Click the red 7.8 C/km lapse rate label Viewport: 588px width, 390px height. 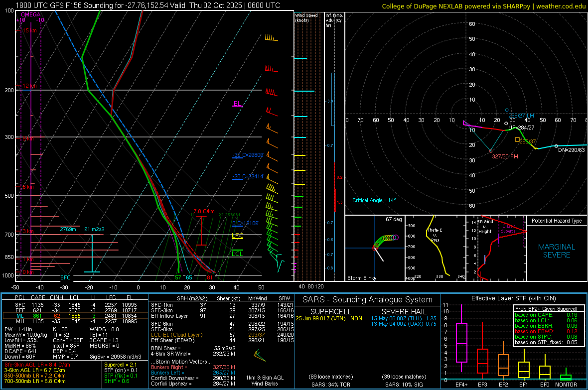pos(204,212)
